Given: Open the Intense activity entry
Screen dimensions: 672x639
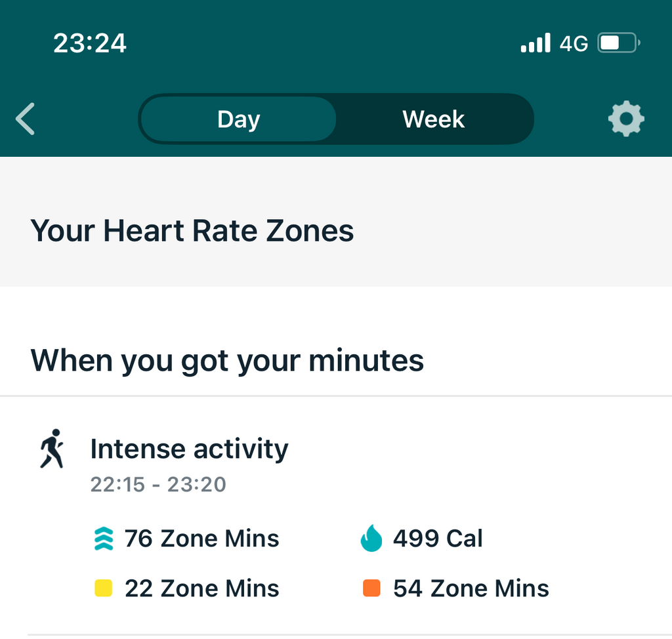Looking at the screenshot, I should (189, 449).
